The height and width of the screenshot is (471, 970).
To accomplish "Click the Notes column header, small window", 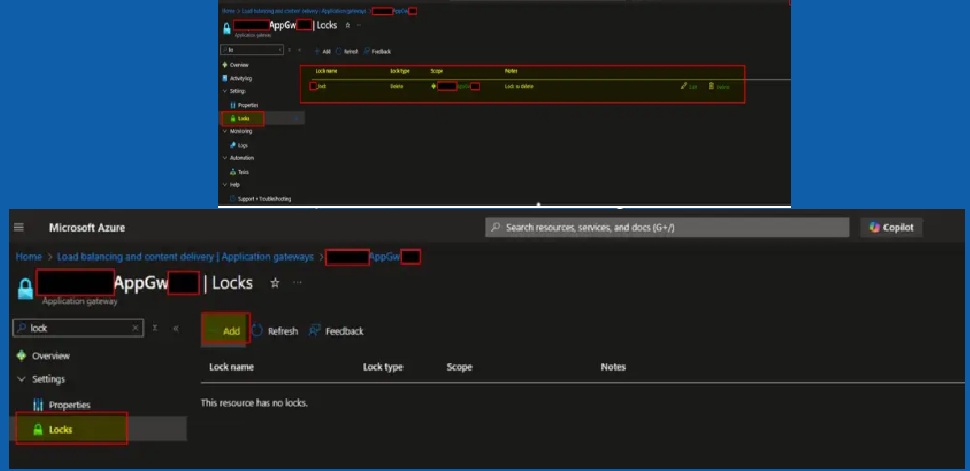I will [x=511, y=71].
